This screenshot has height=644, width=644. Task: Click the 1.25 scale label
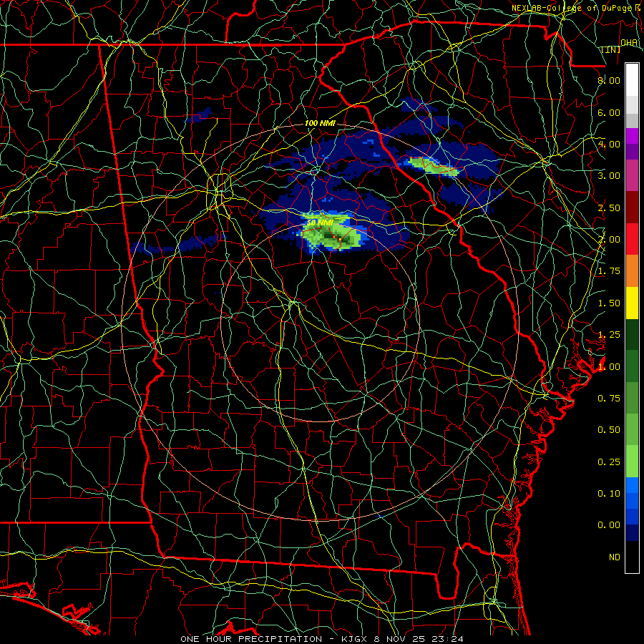[x=609, y=335]
